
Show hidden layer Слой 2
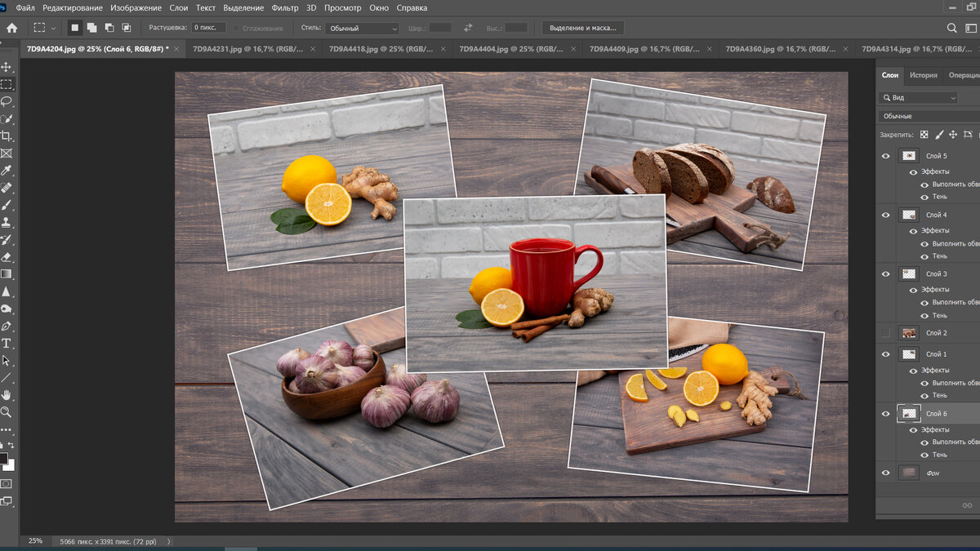click(x=886, y=333)
